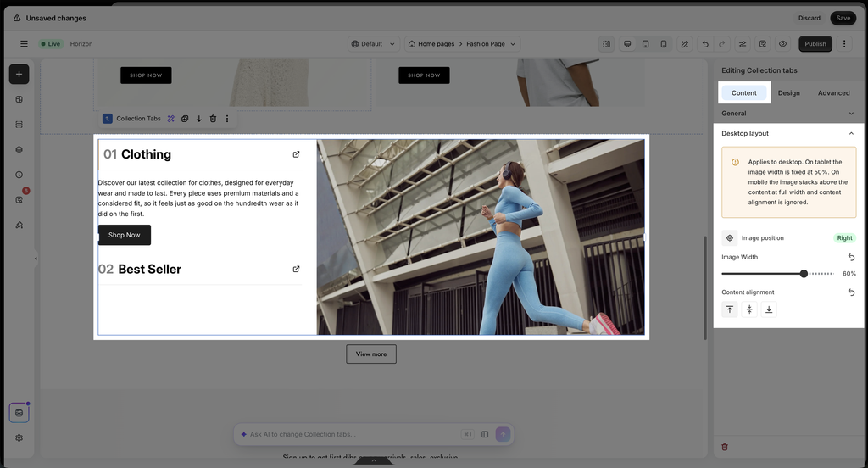Collapse the Desktop layout section
Screen dimensions: 868x468
pos(789,133)
